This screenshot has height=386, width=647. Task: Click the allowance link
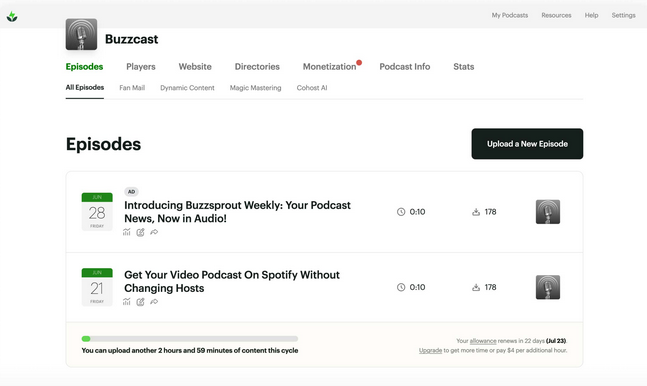click(x=483, y=341)
